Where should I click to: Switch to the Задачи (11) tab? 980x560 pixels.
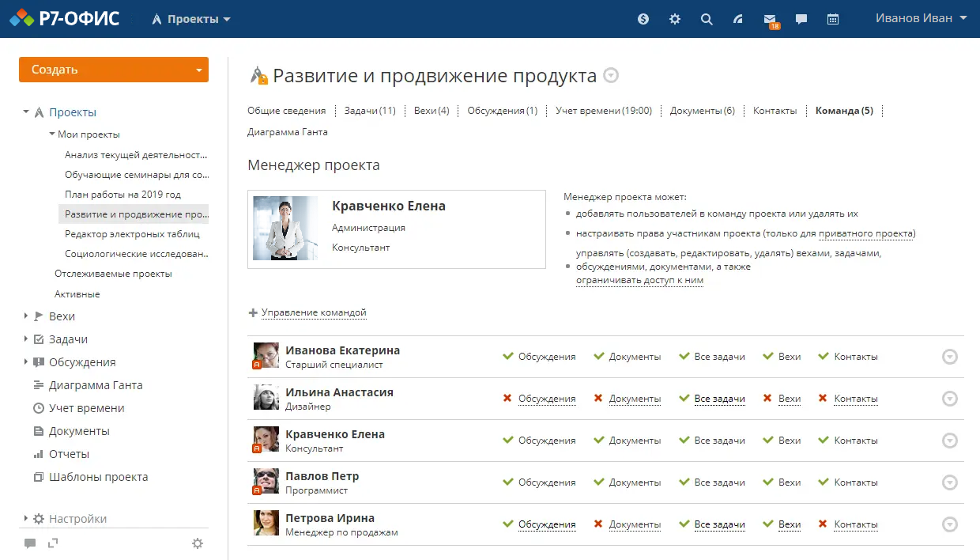(x=369, y=111)
